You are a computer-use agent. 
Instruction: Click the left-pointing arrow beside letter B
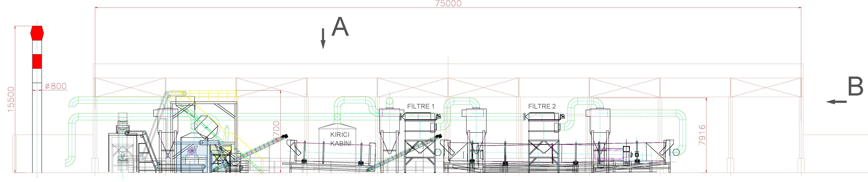[x=836, y=102]
